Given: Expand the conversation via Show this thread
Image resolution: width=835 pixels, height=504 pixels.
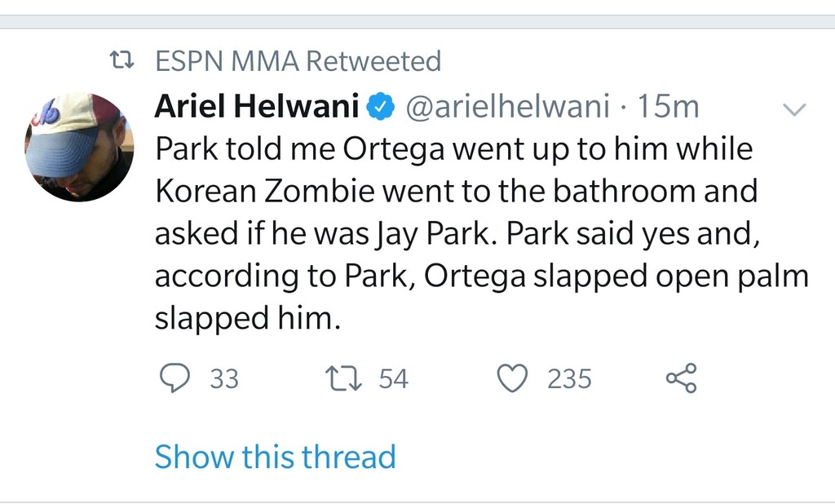Looking at the screenshot, I should (275, 457).
